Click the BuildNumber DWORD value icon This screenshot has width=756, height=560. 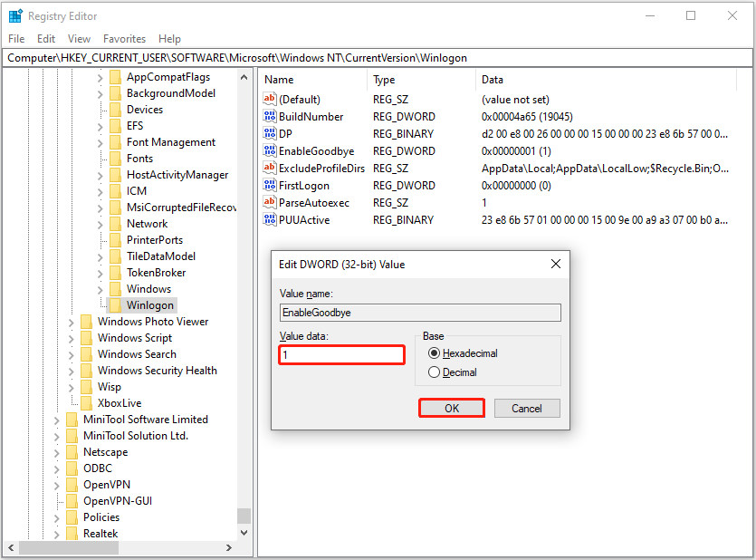[x=270, y=116]
